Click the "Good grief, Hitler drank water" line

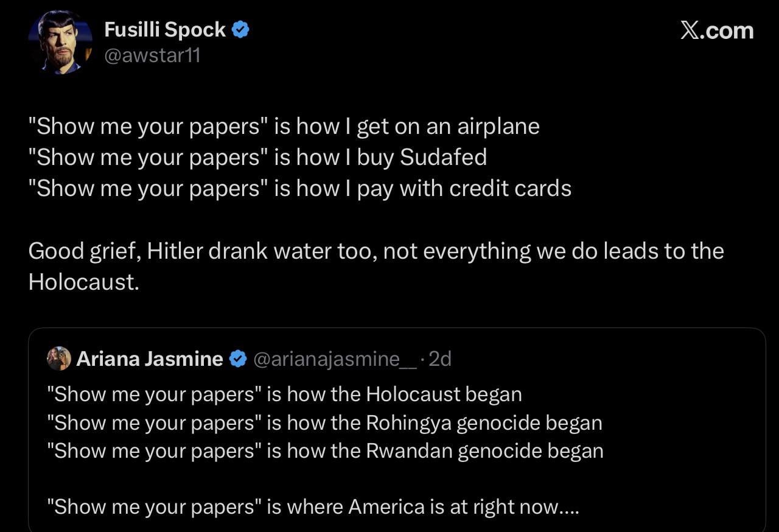point(376,251)
